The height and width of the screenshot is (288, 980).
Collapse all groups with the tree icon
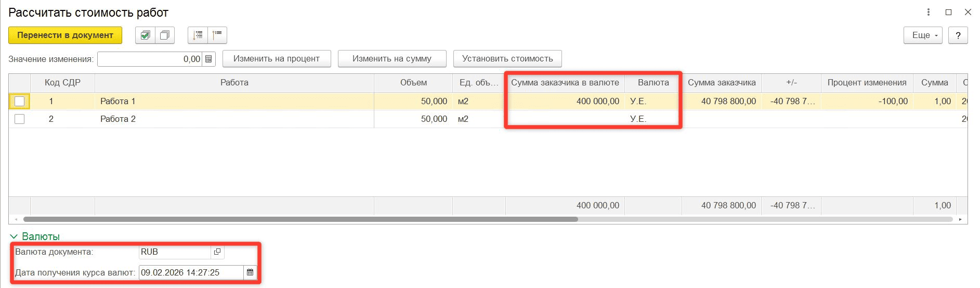(217, 35)
